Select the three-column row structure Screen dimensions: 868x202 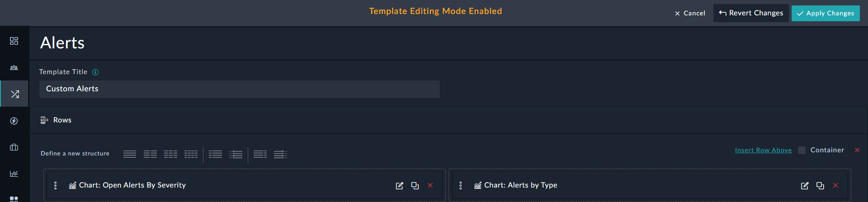pos(170,155)
